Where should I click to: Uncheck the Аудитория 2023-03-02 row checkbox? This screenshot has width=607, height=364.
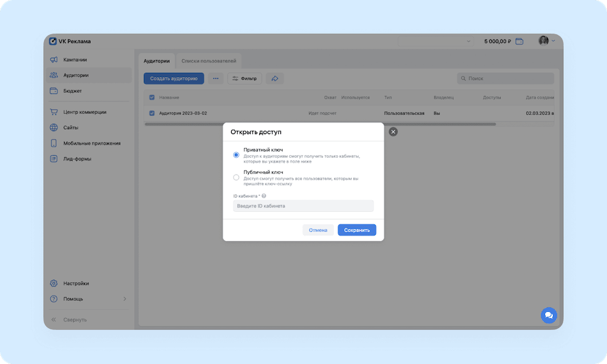coord(152,113)
